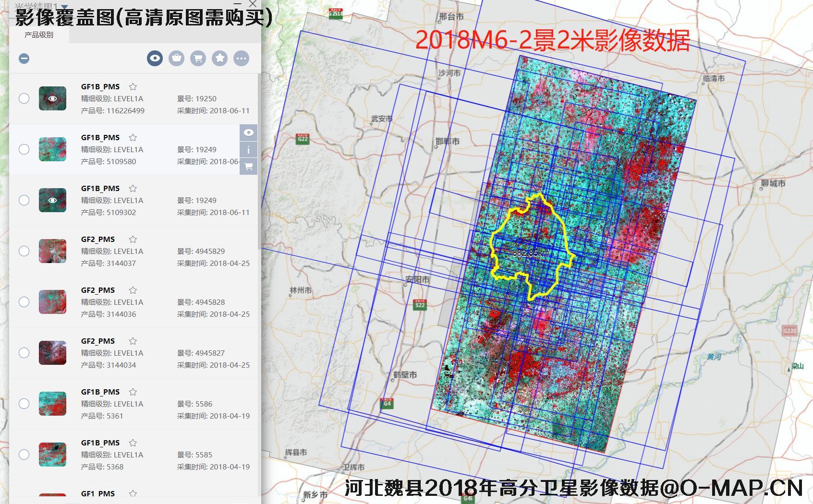The image size is (813, 504).
Task: Click the 聊城市 city label on map
Action: point(773,183)
